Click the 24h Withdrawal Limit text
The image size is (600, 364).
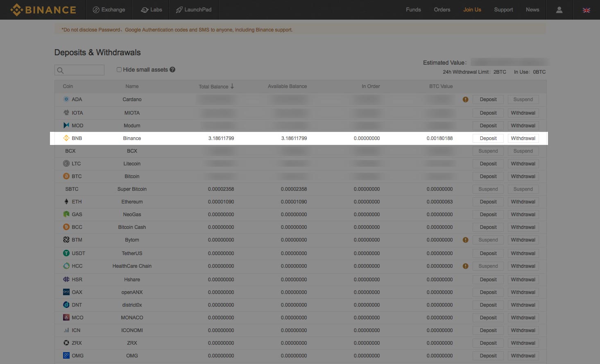[x=474, y=72]
